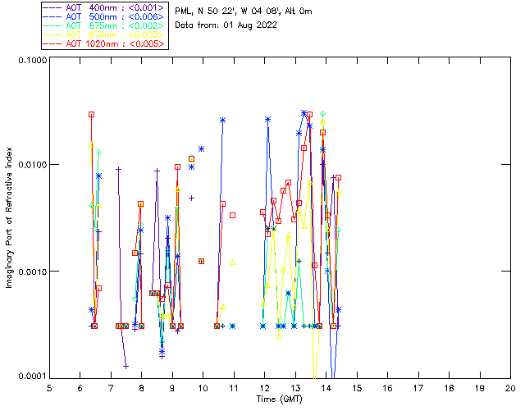Click the x-axis tick label 6

coord(80,388)
